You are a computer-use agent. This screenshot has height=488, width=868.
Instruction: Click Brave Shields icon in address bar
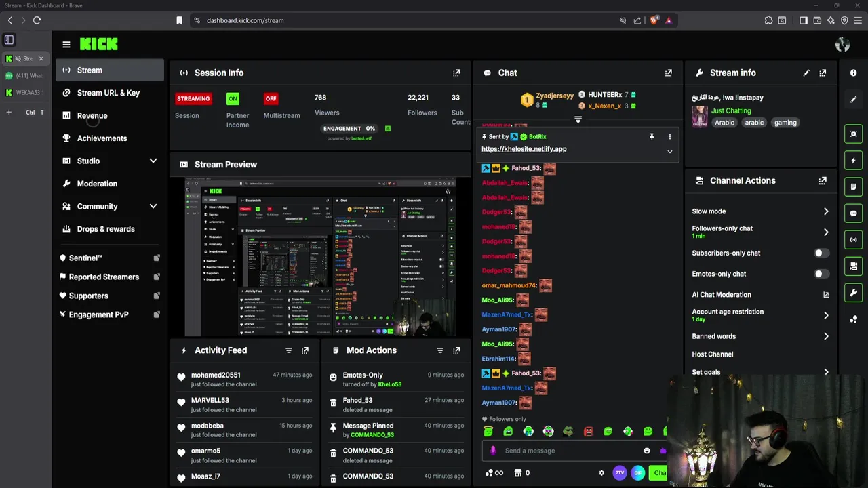coord(653,20)
